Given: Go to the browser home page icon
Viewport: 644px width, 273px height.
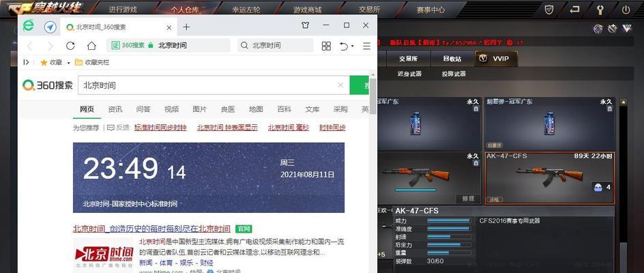Looking at the screenshot, I should click(91, 46).
